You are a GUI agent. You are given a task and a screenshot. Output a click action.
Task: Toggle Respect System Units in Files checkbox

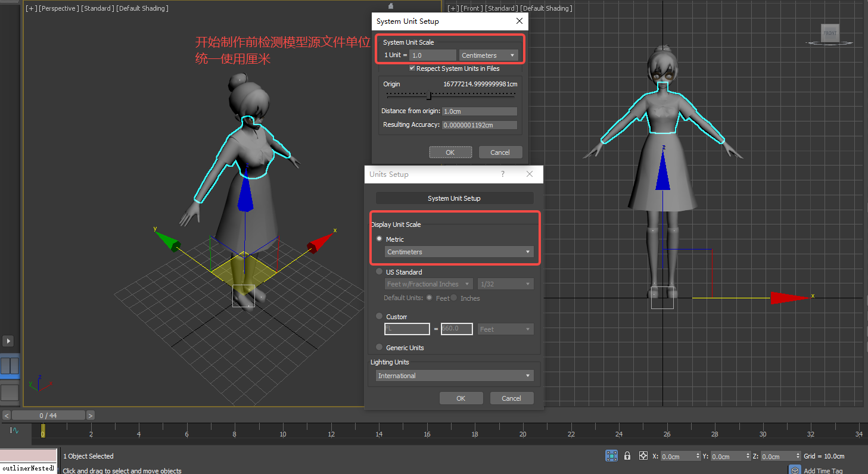coord(412,68)
